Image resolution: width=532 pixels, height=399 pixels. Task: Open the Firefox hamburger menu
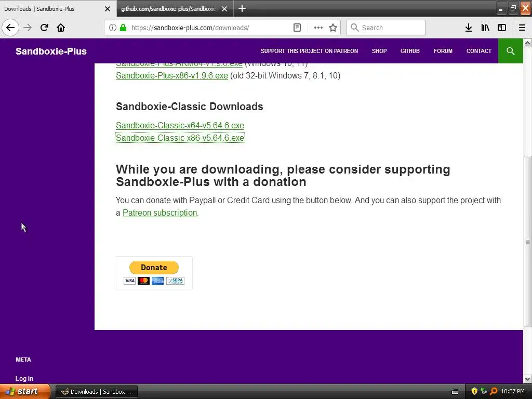522,28
